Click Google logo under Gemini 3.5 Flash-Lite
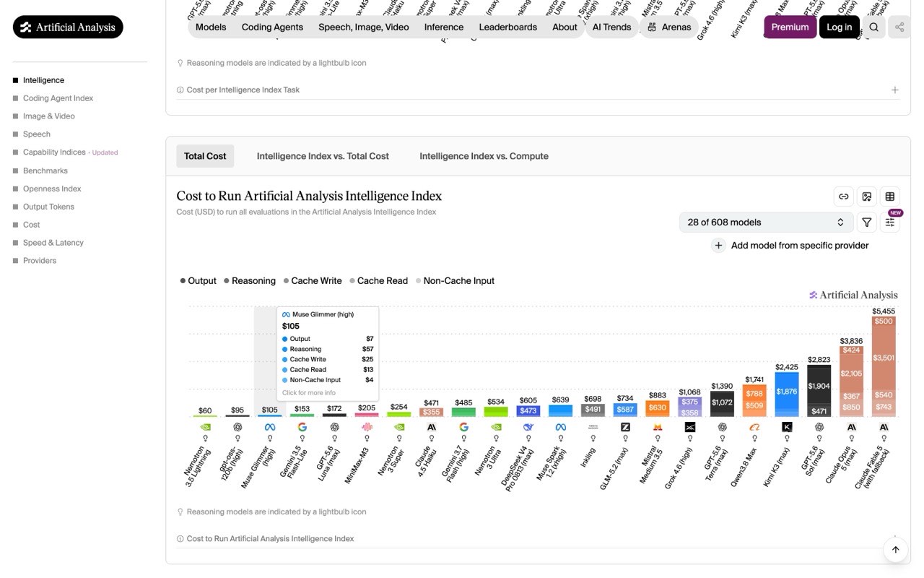 tap(302, 427)
